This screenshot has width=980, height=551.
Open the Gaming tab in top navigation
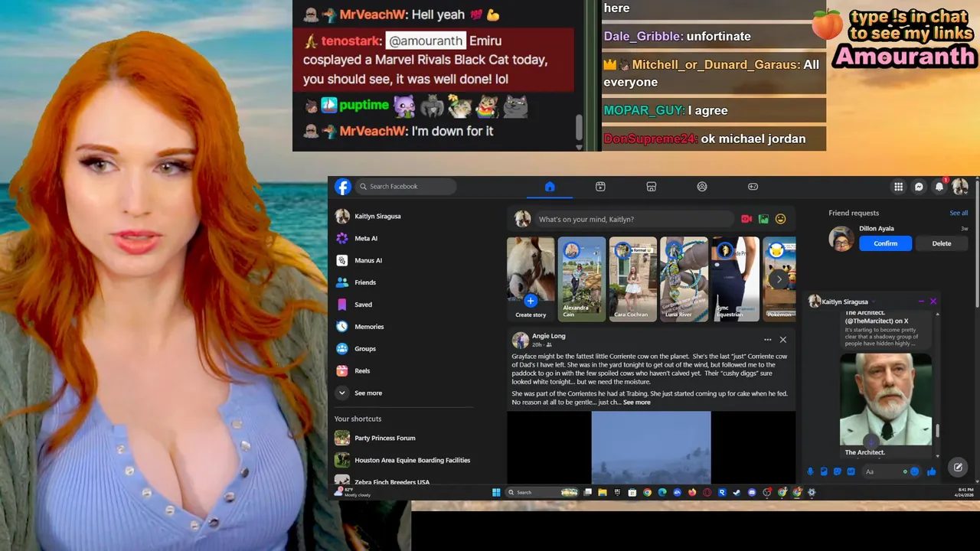click(753, 187)
